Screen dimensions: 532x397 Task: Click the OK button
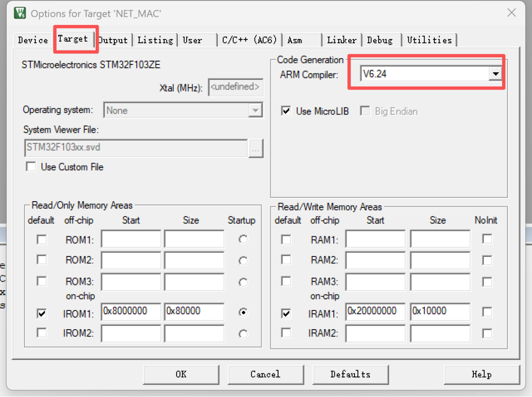point(181,374)
